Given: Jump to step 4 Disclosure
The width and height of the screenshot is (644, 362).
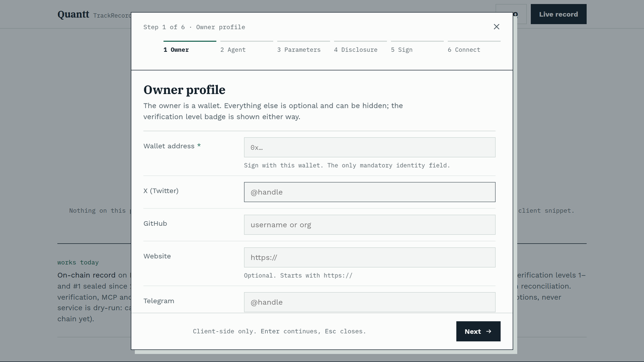Looking at the screenshot, I should (x=360, y=47).
